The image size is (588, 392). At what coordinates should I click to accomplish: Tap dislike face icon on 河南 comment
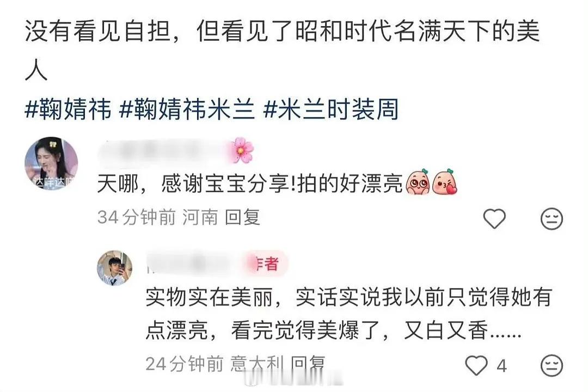point(551,218)
